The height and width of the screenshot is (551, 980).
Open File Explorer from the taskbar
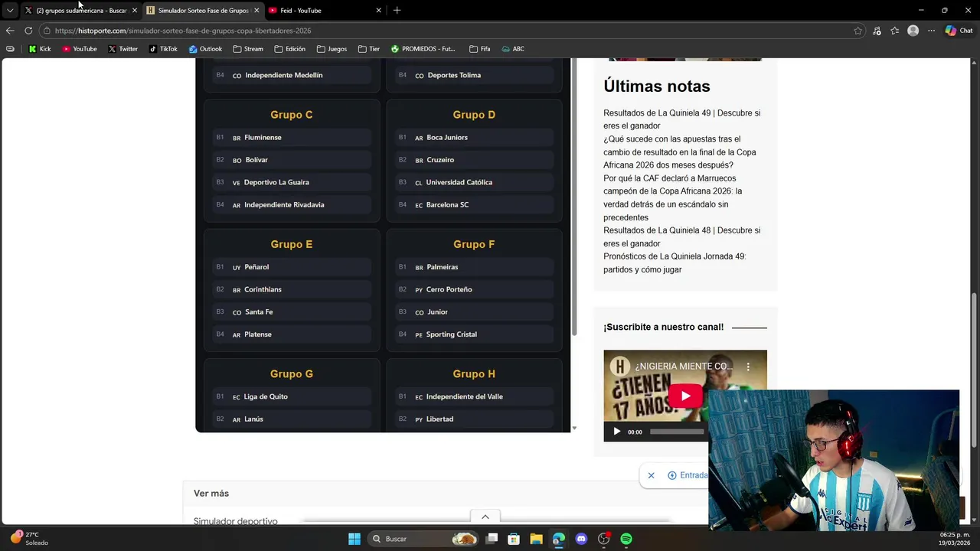[x=536, y=539]
